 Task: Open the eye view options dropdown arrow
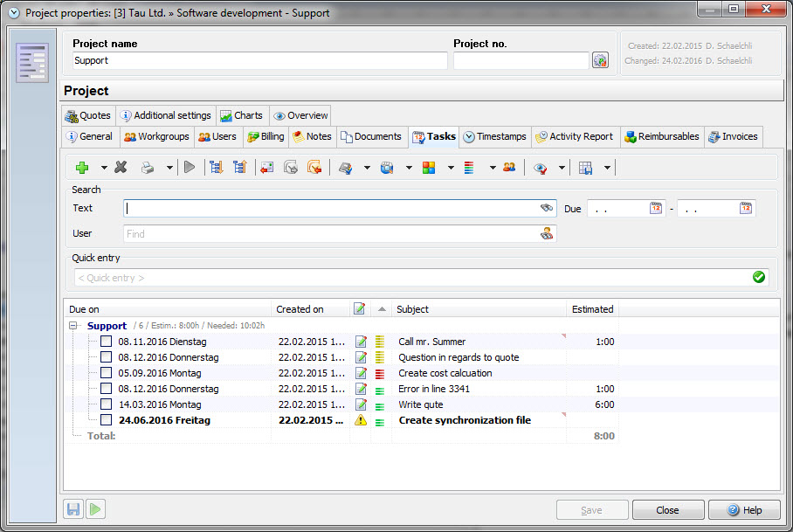click(x=562, y=168)
